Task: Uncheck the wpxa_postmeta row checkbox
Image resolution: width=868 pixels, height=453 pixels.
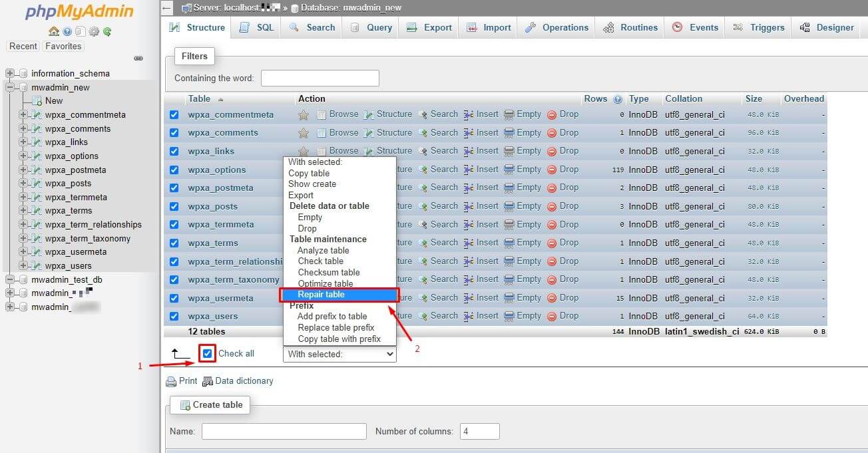Action: point(174,188)
